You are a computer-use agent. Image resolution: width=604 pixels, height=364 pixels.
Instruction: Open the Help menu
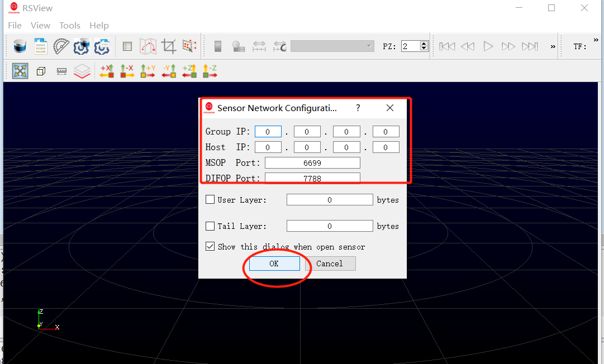99,25
